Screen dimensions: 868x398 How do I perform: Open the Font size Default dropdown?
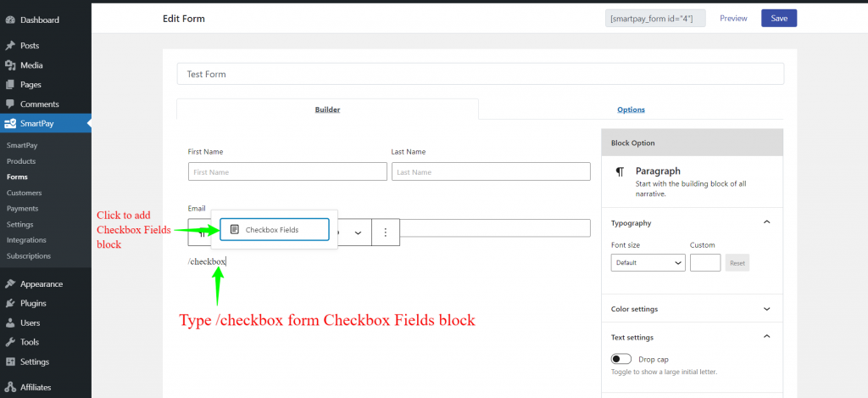(648, 263)
